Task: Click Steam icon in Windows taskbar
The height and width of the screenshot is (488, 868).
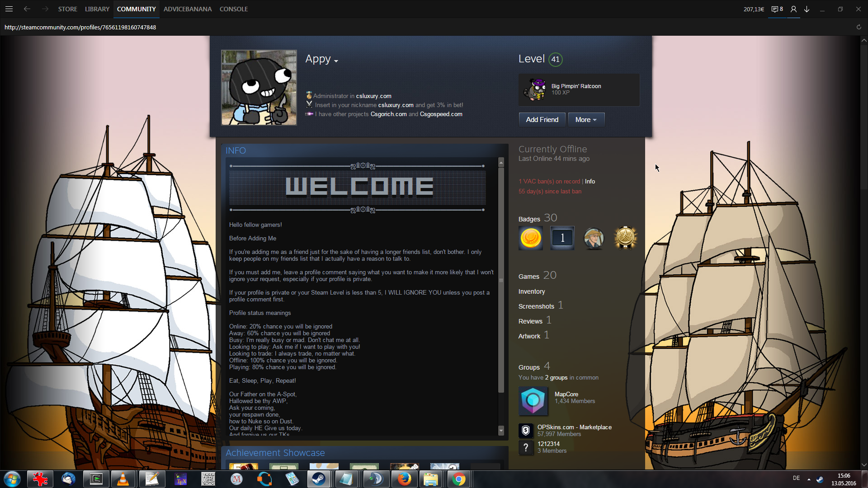Action: click(x=319, y=479)
